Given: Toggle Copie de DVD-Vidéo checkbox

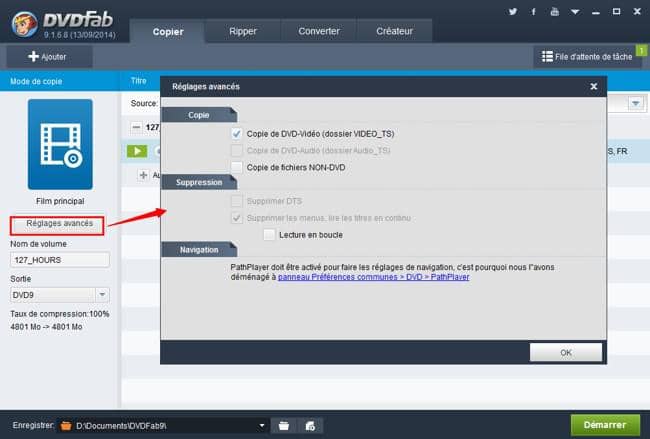Looking at the screenshot, I should coord(236,134).
